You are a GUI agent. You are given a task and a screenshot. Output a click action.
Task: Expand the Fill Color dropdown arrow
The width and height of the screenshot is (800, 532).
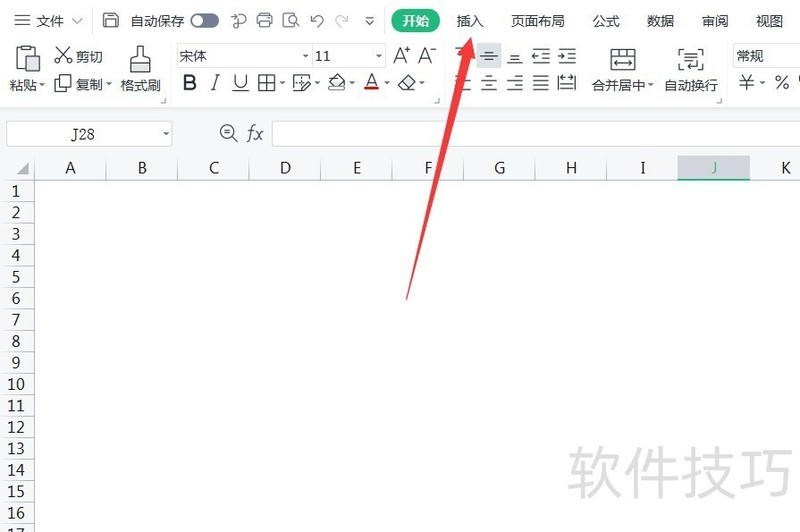[352, 83]
